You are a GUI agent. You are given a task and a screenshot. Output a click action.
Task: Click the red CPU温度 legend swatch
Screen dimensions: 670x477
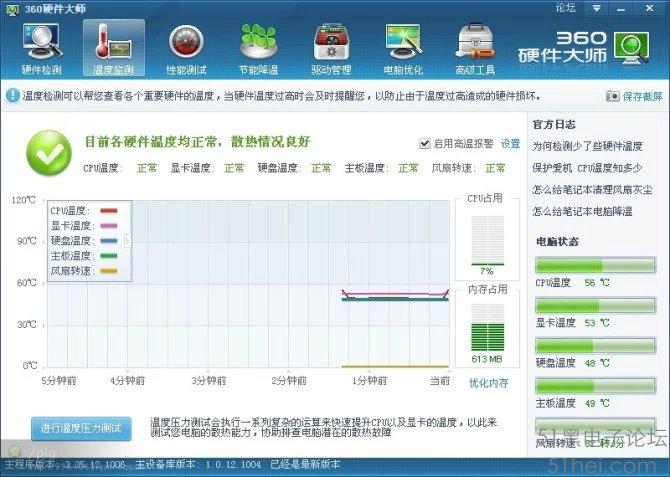pos(109,211)
